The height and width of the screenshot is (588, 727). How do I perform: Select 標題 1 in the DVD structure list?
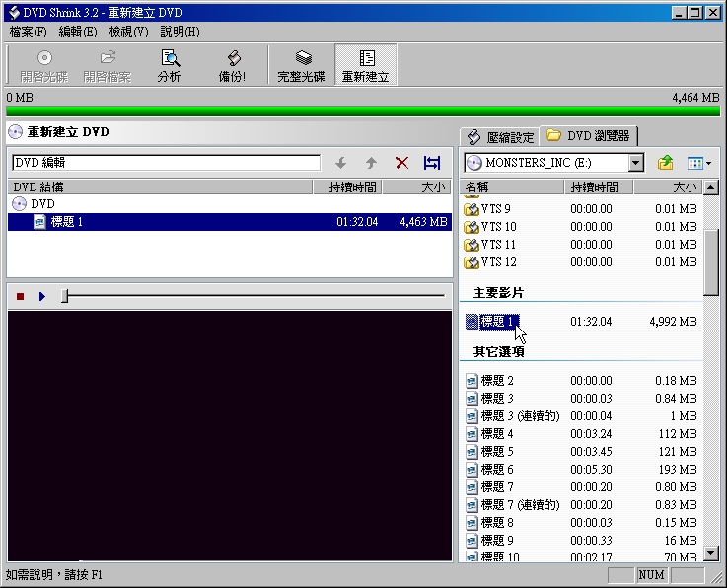point(230,222)
